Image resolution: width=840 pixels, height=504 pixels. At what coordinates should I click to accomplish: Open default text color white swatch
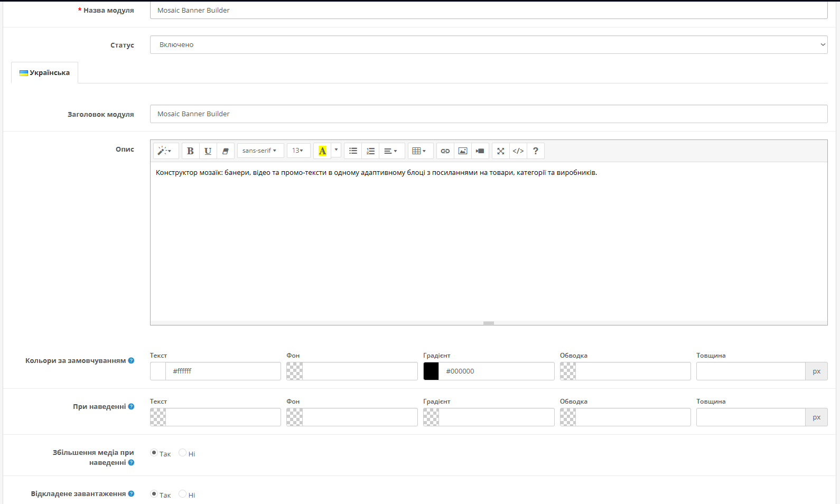[x=158, y=371]
